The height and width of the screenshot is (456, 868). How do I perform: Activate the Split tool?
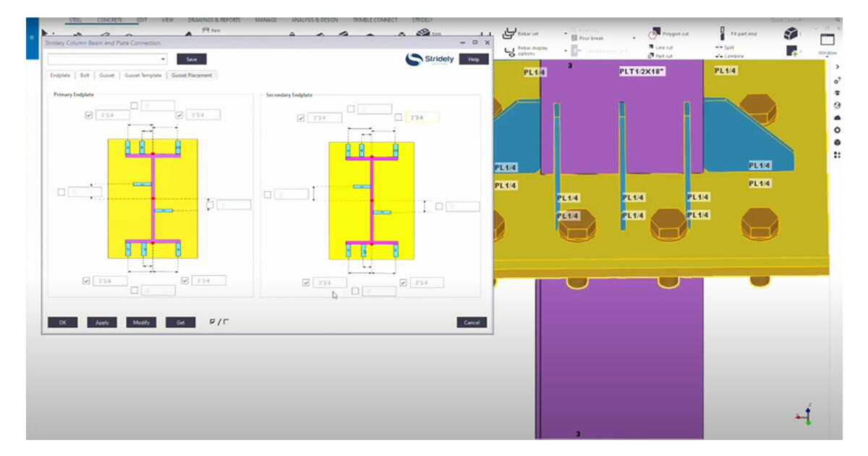coord(728,48)
